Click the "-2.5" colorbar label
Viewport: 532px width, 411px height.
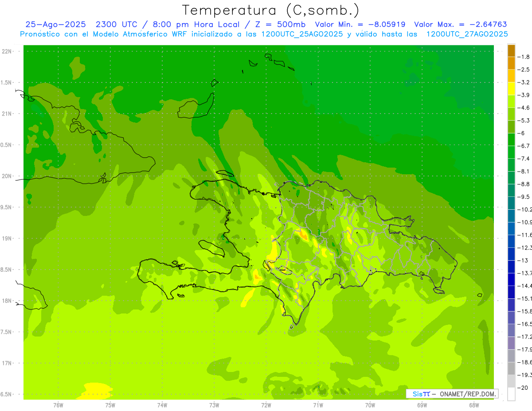pos(524,70)
